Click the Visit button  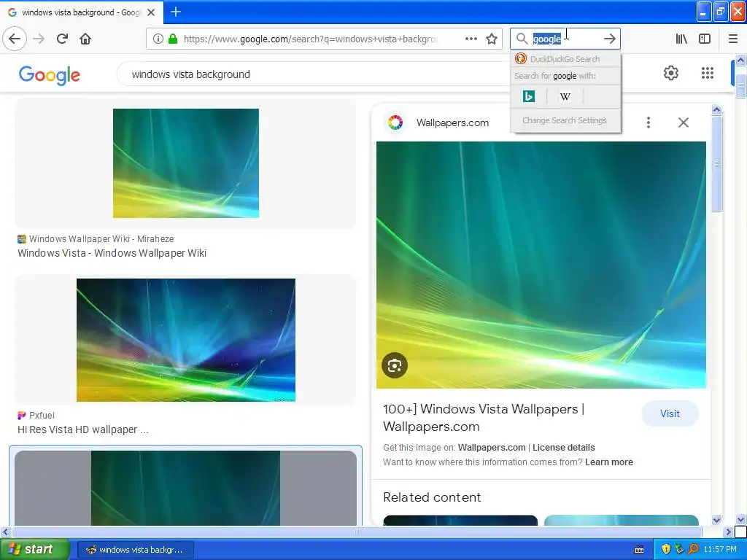pos(670,413)
